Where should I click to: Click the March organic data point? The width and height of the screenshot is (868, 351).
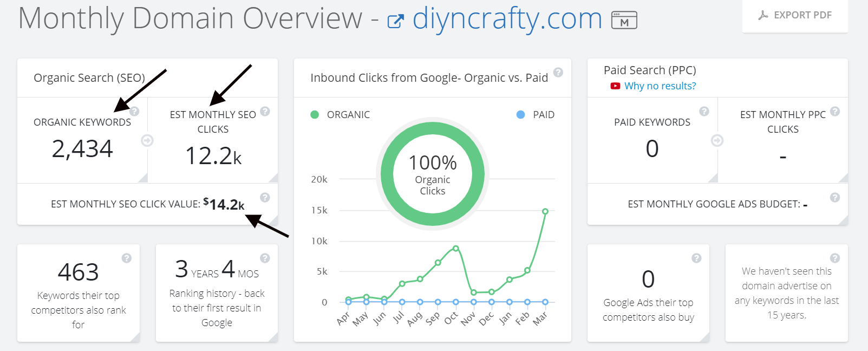pyautogui.click(x=545, y=211)
